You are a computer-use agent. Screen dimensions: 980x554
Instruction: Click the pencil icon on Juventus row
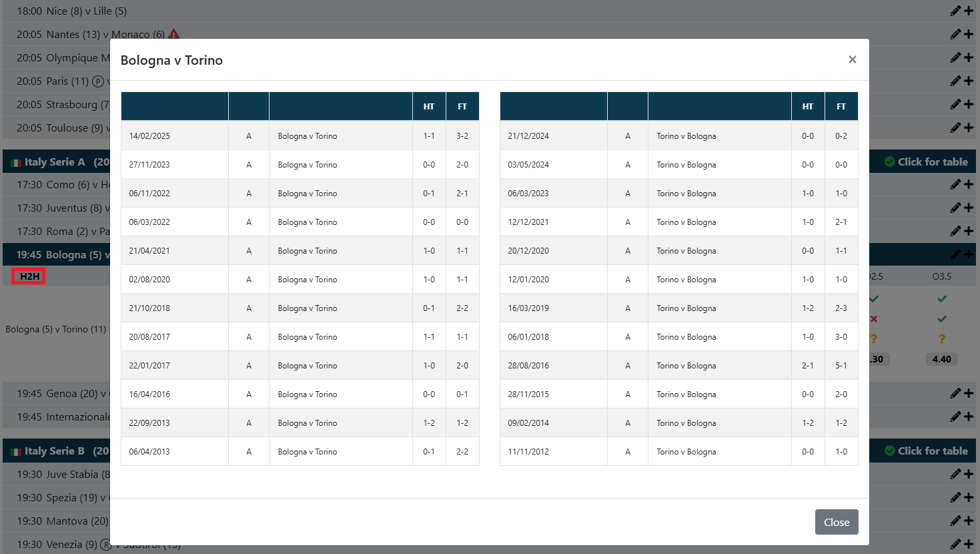(955, 208)
